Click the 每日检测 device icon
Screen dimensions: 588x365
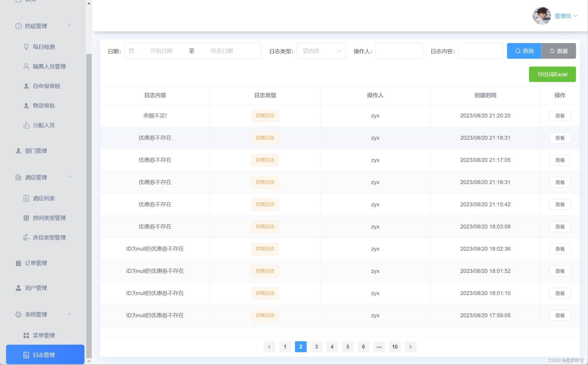[x=26, y=47]
